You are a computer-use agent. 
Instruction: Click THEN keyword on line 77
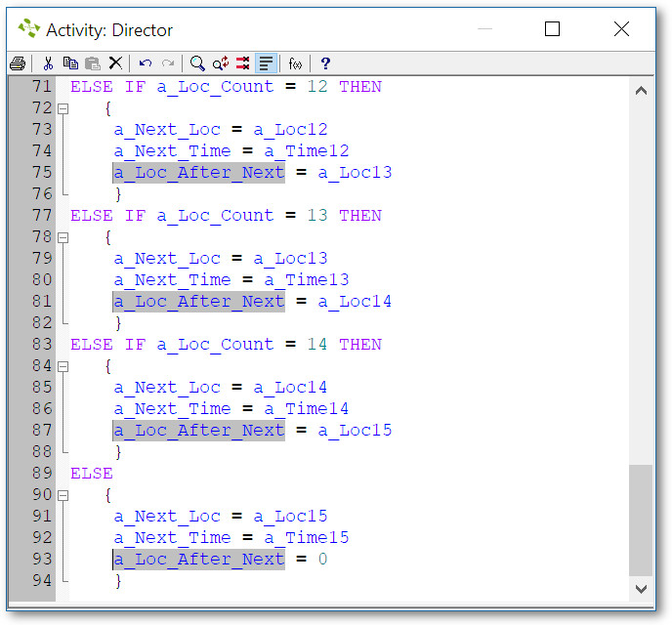pyautogui.click(x=360, y=216)
